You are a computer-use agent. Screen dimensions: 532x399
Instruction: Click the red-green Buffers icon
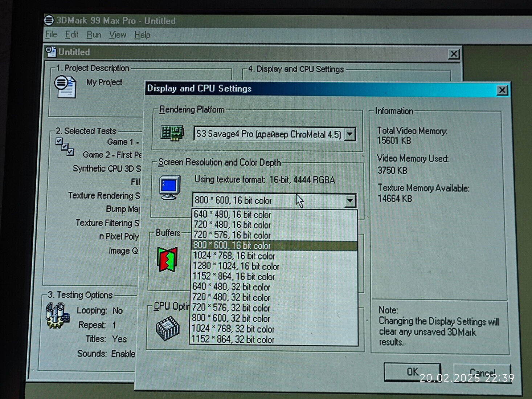click(x=167, y=260)
